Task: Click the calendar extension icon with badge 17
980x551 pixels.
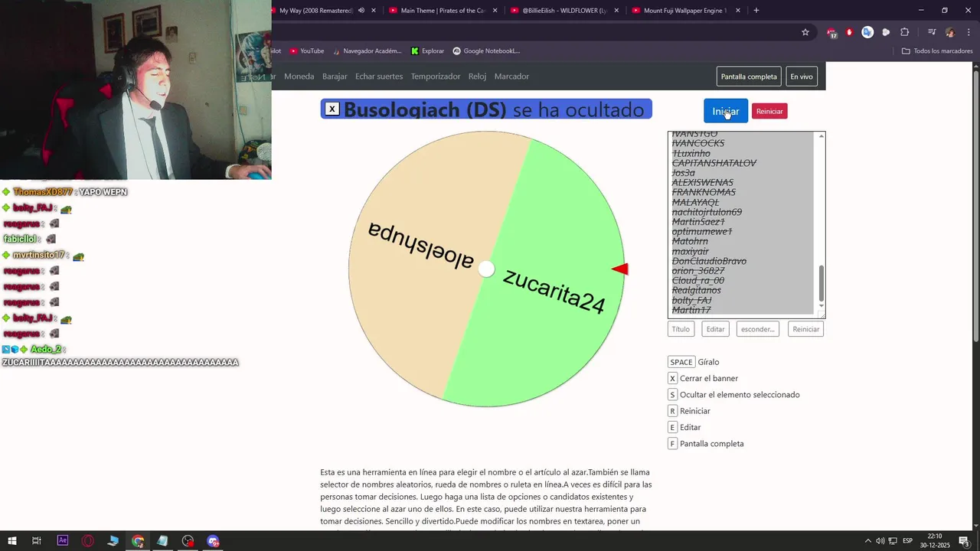Action: tap(831, 32)
